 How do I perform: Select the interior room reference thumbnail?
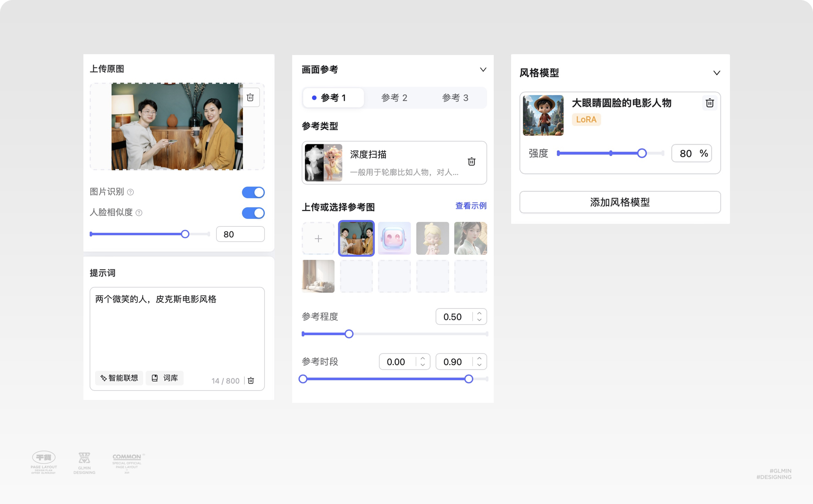[318, 276]
